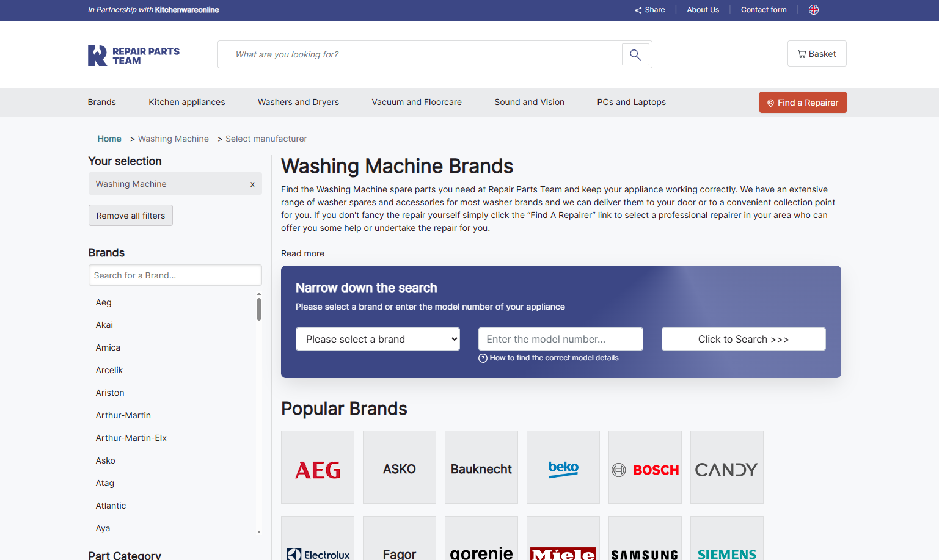Open the ASKO brand tile
The width and height of the screenshot is (939, 560).
[x=400, y=467]
